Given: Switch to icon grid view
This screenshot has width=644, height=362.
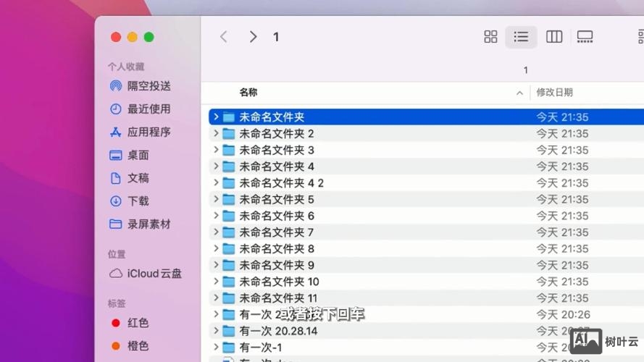Looking at the screenshot, I should (x=490, y=37).
